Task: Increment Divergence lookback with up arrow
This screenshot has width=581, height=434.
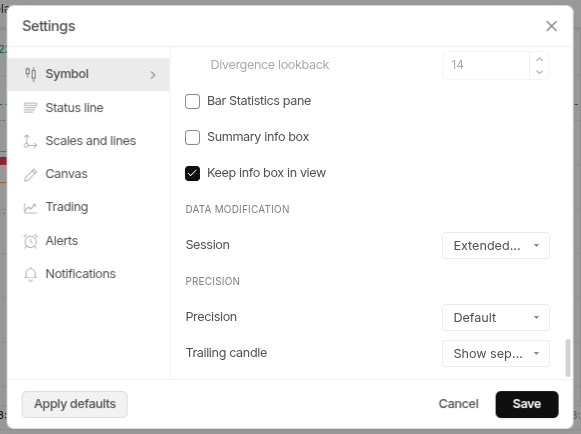Action: [x=540, y=59]
